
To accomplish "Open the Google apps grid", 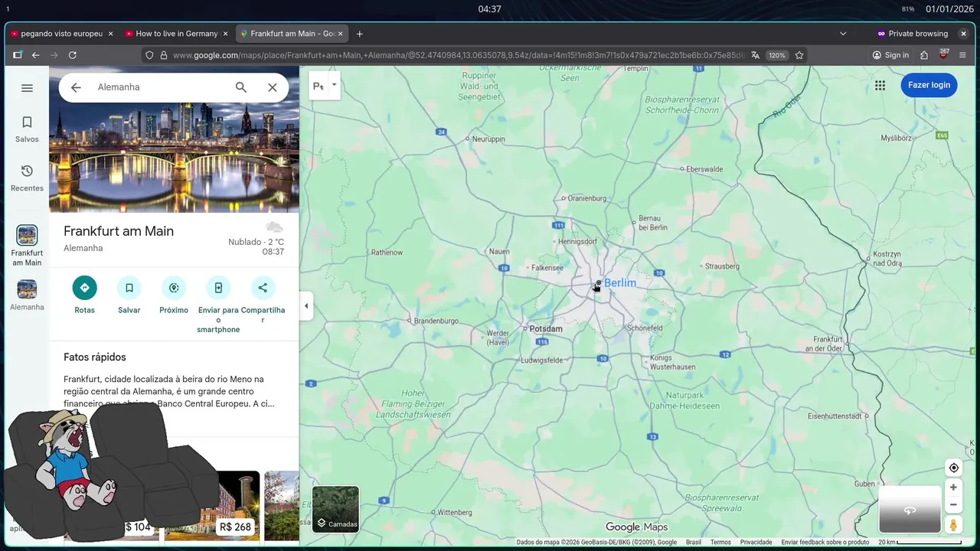I will click(880, 85).
